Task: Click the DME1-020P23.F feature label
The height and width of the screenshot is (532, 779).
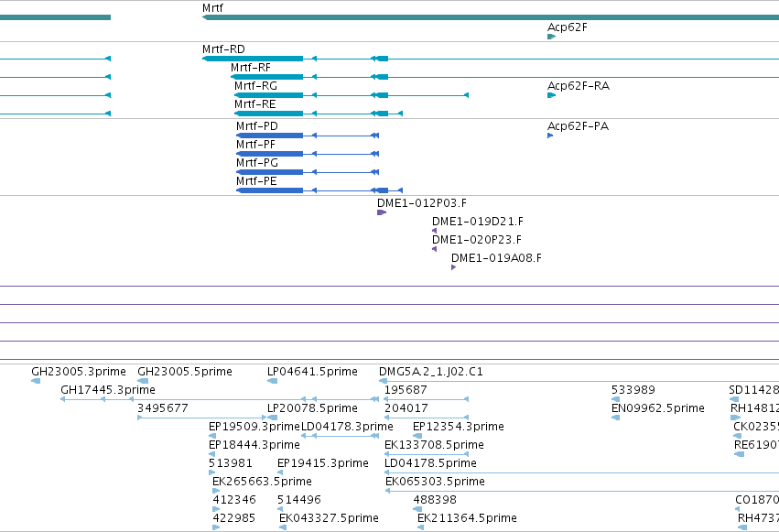Action: 477,240
